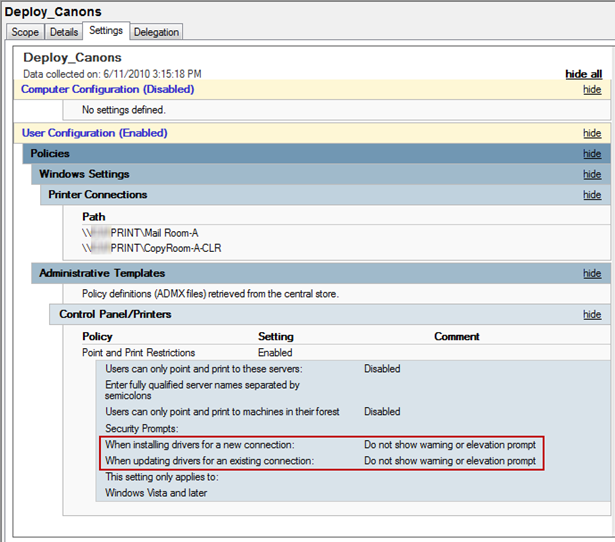Hide the Computer Configuration section via its hide link
The height and width of the screenshot is (542, 615).
click(592, 90)
